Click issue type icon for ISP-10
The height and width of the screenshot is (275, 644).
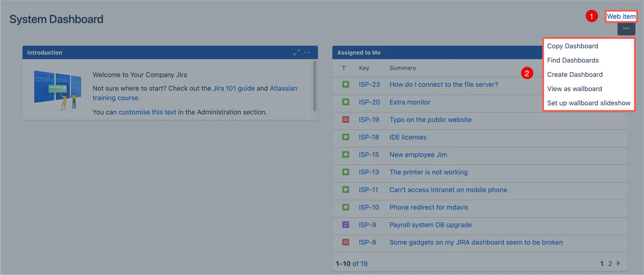pyautogui.click(x=346, y=207)
